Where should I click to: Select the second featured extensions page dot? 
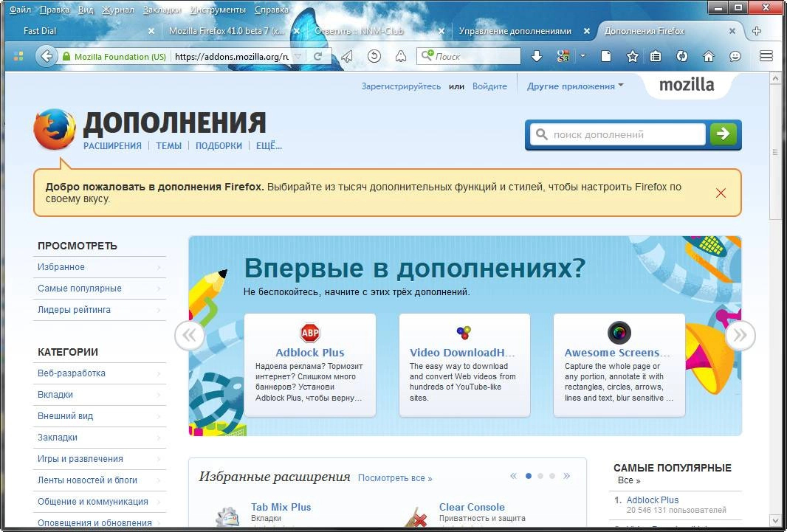pyautogui.click(x=540, y=476)
